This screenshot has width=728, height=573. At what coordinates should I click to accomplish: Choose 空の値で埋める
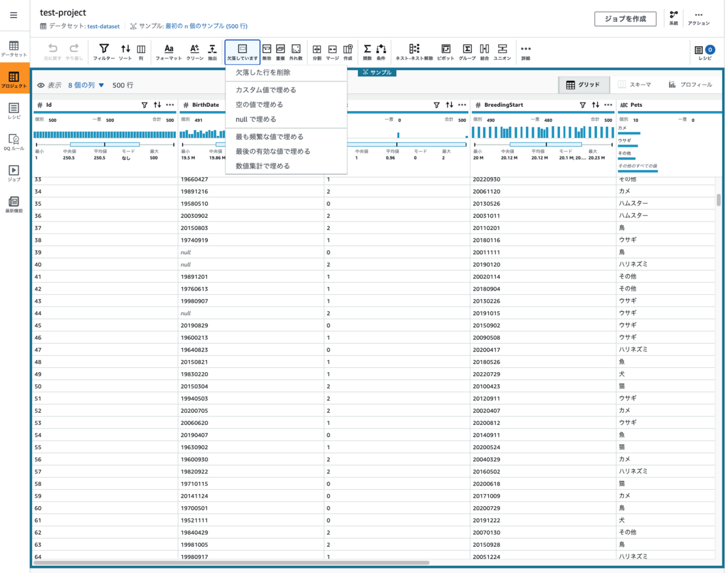[286, 104]
